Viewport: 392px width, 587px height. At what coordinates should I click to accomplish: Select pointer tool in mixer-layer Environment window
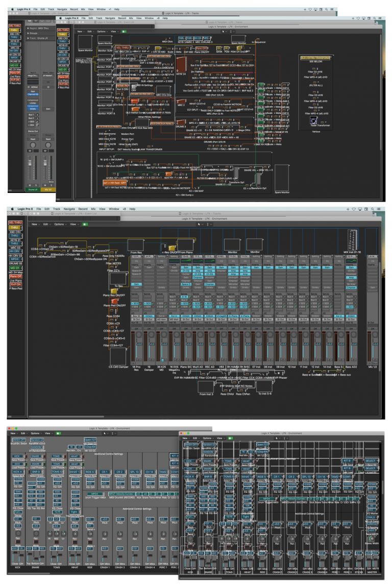click(x=199, y=224)
